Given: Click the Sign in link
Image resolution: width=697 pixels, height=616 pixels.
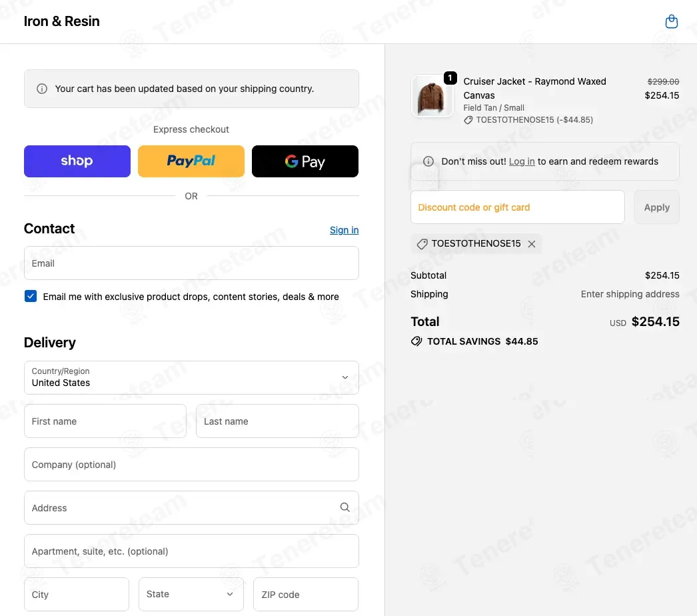Looking at the screenshot, I should pyautogui.click(x=344, y=230).
